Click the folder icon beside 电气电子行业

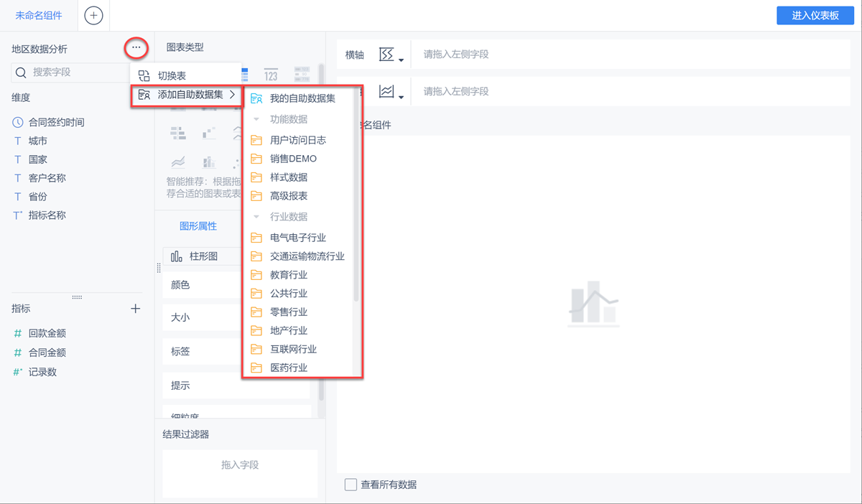(256, 238)
